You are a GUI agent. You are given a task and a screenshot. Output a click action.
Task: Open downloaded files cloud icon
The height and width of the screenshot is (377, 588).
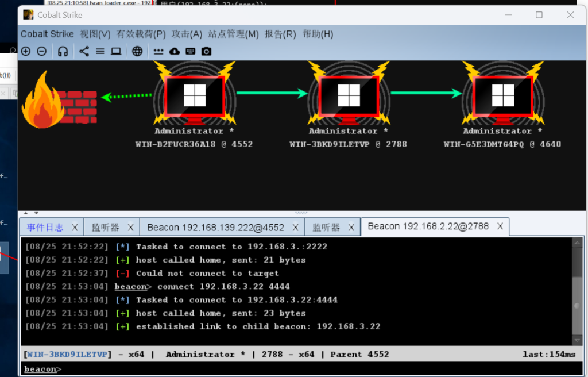pos(175,51)
